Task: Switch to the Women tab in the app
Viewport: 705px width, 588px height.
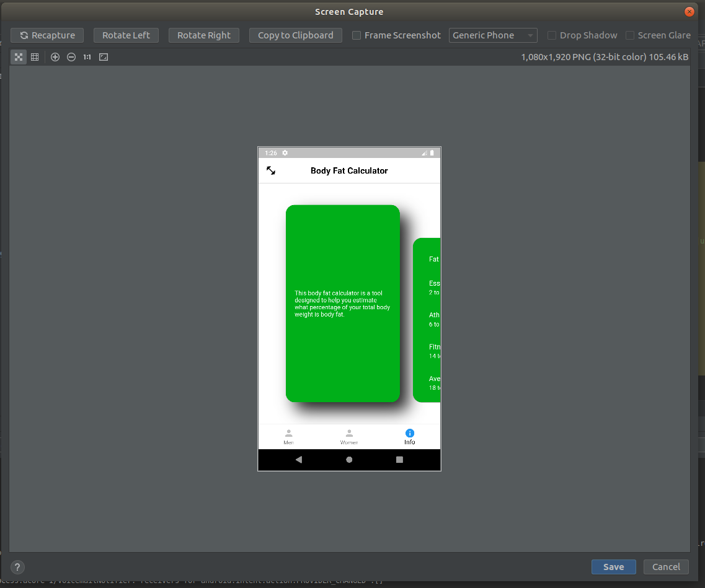Action: click(348, 437)
